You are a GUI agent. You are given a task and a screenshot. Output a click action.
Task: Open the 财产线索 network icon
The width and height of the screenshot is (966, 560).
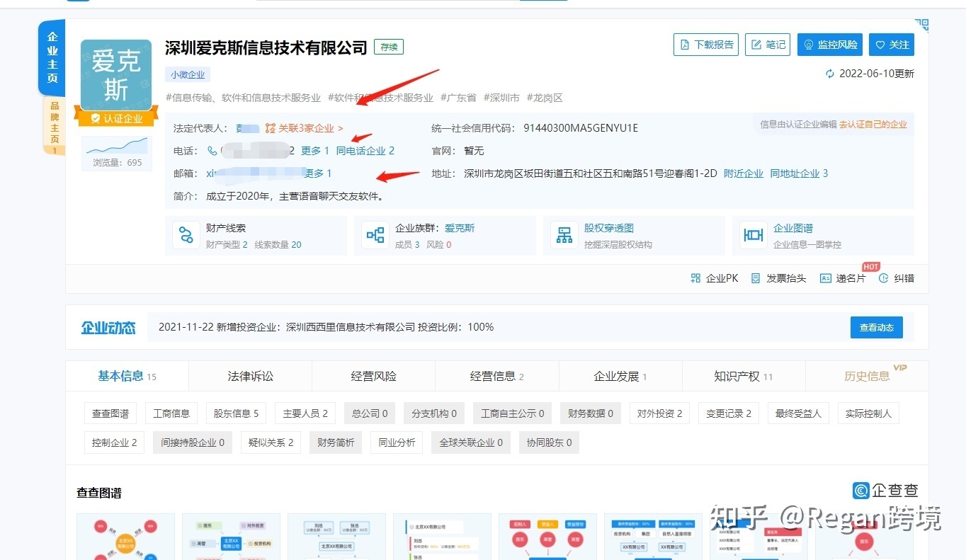[186, 235]
